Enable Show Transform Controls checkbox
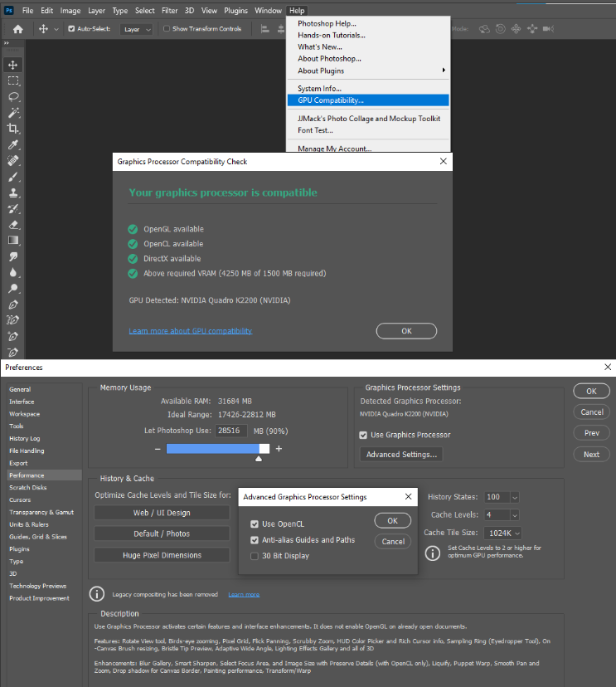Image resolution: width=616 pixels, height=687 pixels. 167,29
